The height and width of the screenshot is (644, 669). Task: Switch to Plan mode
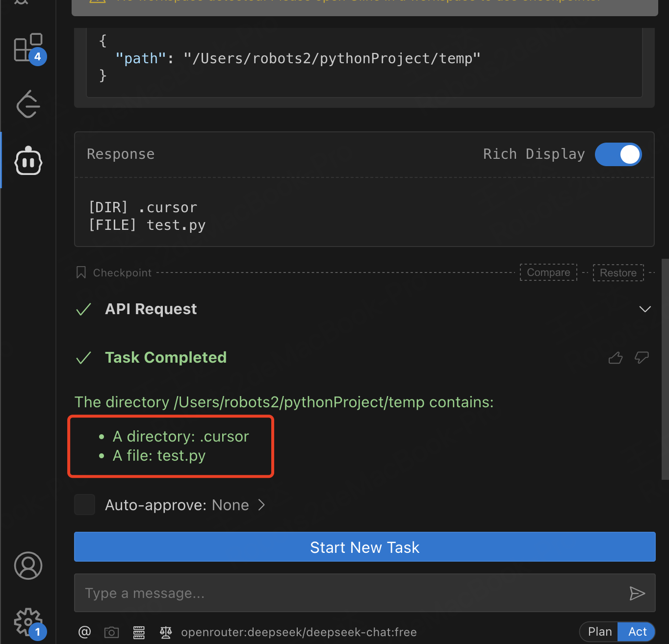click(x=599, y=632)
